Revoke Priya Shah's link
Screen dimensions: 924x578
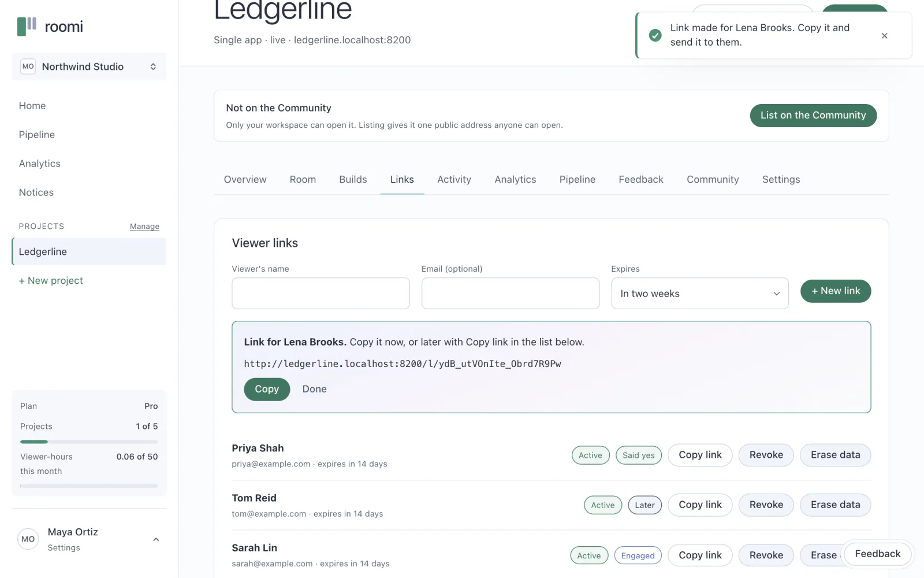[x=766, y=455]
